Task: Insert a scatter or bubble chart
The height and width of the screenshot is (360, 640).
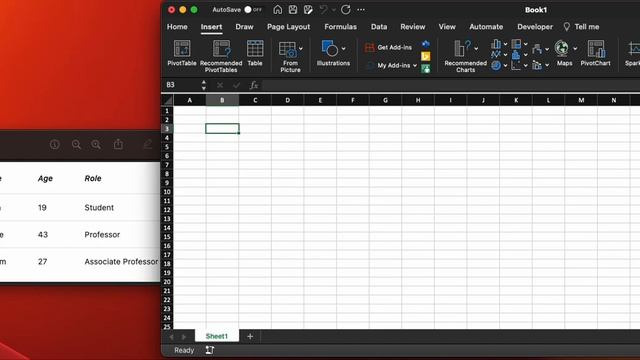Action: click(516, 65)
